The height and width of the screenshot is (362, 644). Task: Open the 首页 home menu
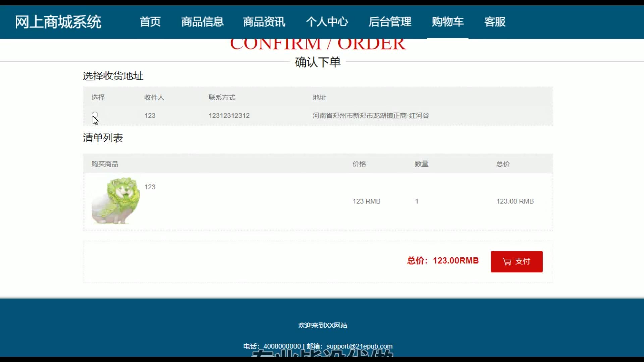(150, 22)
